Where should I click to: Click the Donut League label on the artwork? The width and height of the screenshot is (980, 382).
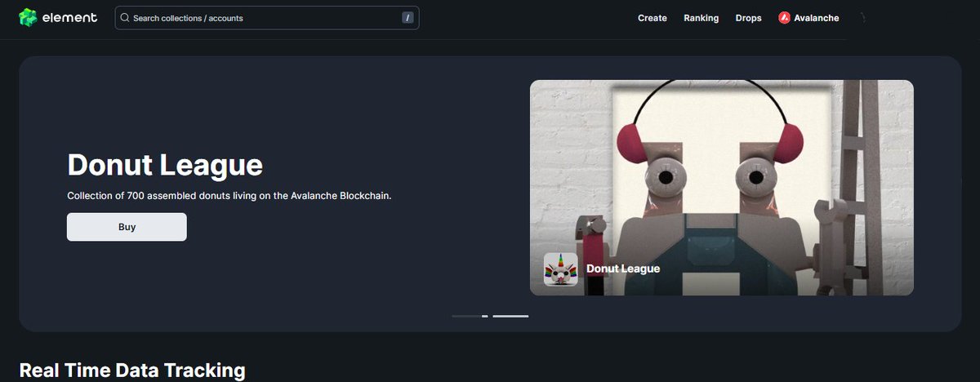tap(623, 269)
